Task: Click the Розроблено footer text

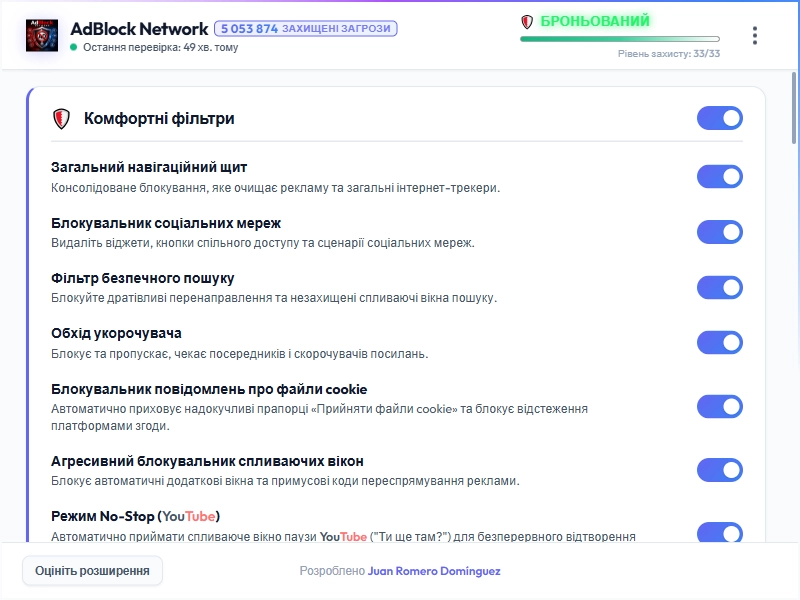Action: pyautogui.click(x=332, y=571)
